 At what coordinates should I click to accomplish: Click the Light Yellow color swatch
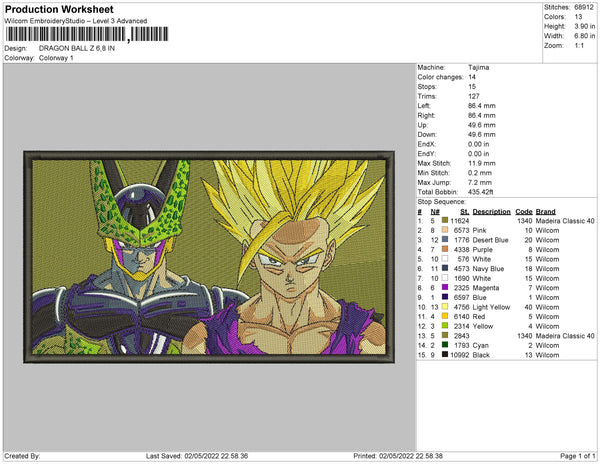tap(445, 306)
